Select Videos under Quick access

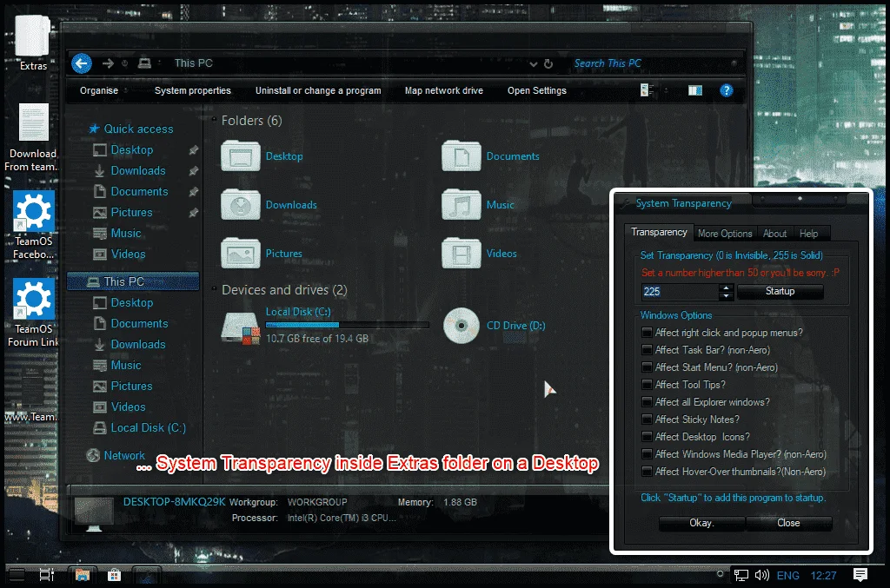[129, 254]
